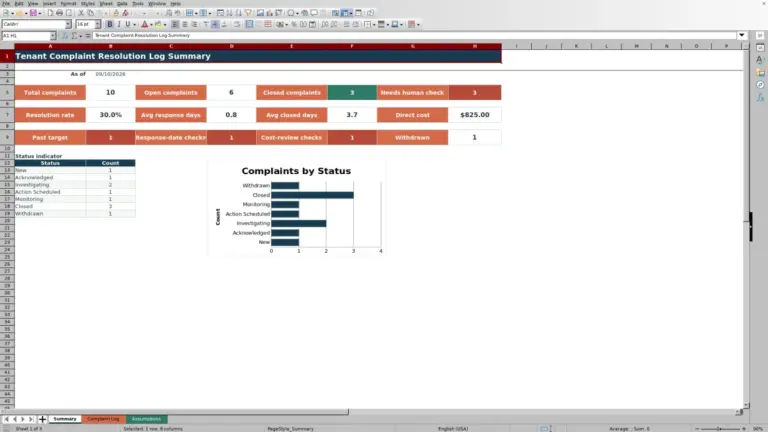This screenshot has height=432, width=768.
Task: Open the Font Name dropdown arrow
Action: [68, 24]
